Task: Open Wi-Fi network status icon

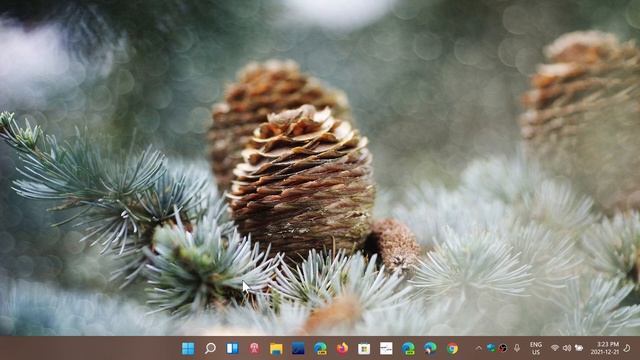Action: (554, 348)
